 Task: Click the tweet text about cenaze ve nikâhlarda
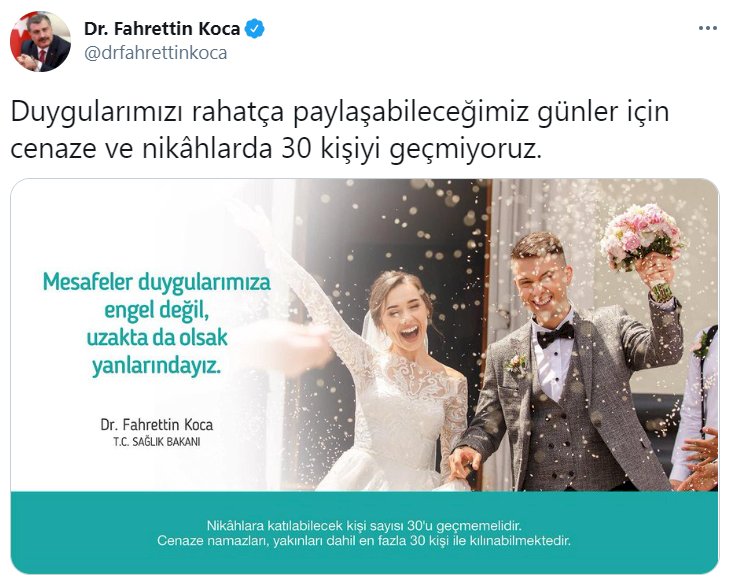tap(339, 131)
